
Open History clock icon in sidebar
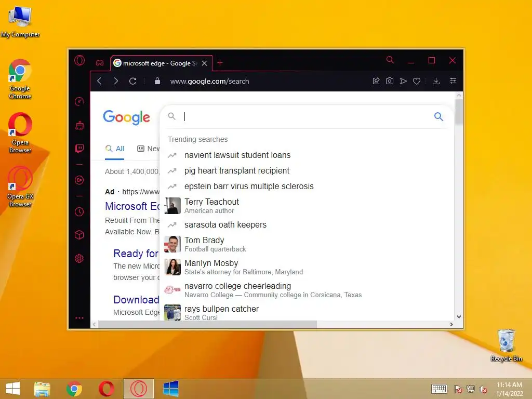[x=79, y=212]
